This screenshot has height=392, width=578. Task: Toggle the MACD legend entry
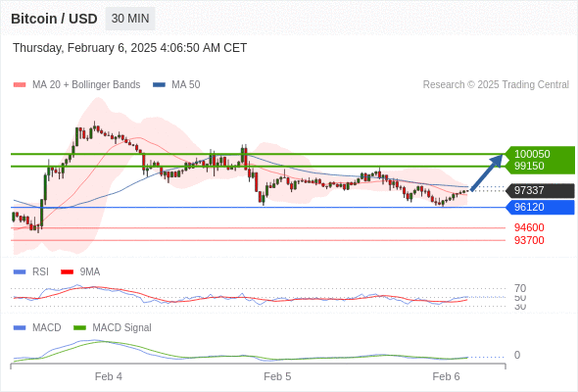click(37, 327)
